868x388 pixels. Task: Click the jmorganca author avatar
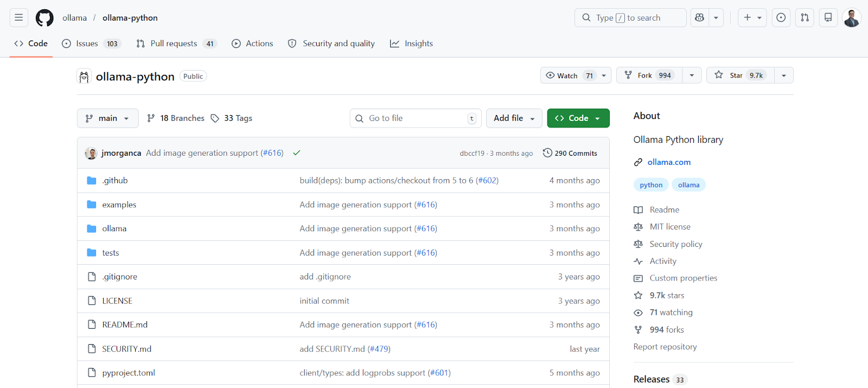tap(91, 154)
